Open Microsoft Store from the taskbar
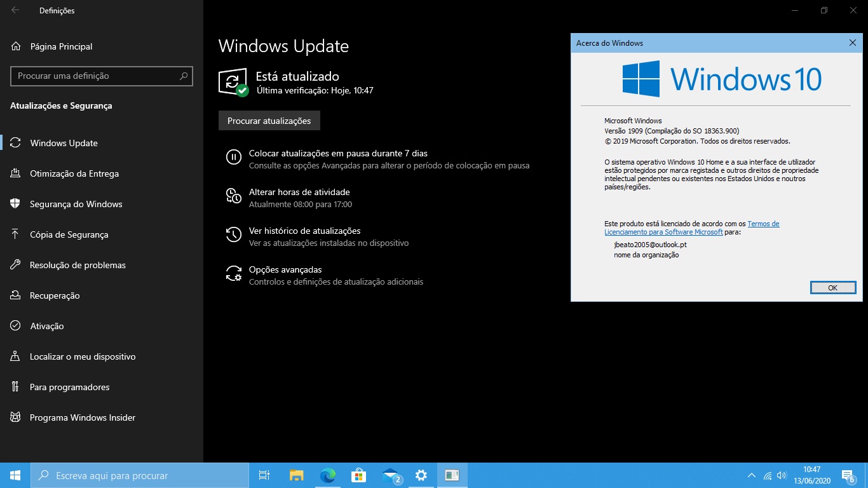The width and height of the screenshot is (868, 488). pyautogui.click(x=358, y=475)
